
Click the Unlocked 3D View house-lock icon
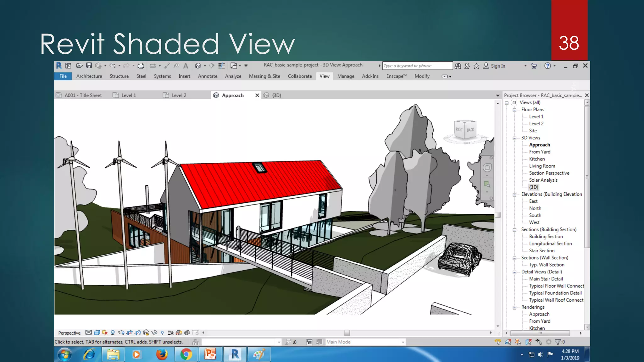146,332
